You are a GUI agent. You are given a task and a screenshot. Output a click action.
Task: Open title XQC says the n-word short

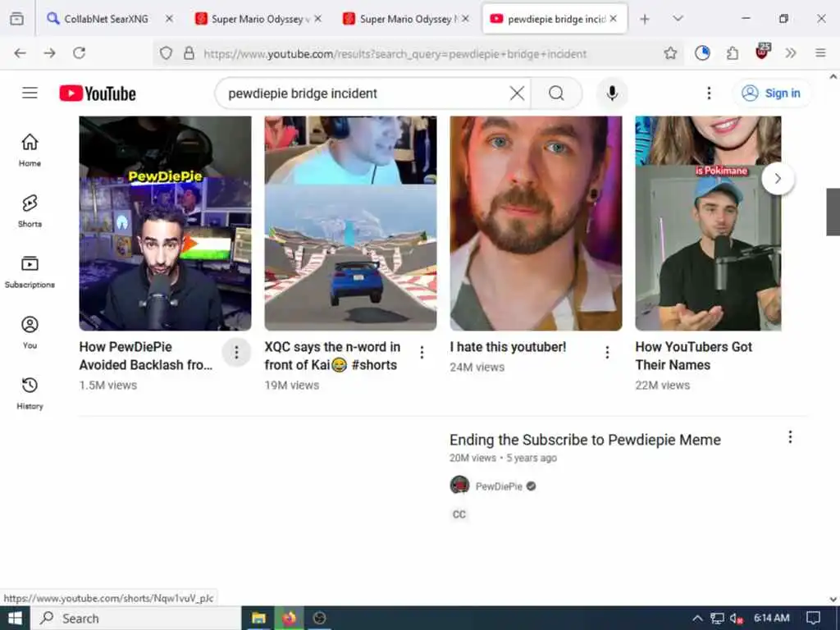332,356
